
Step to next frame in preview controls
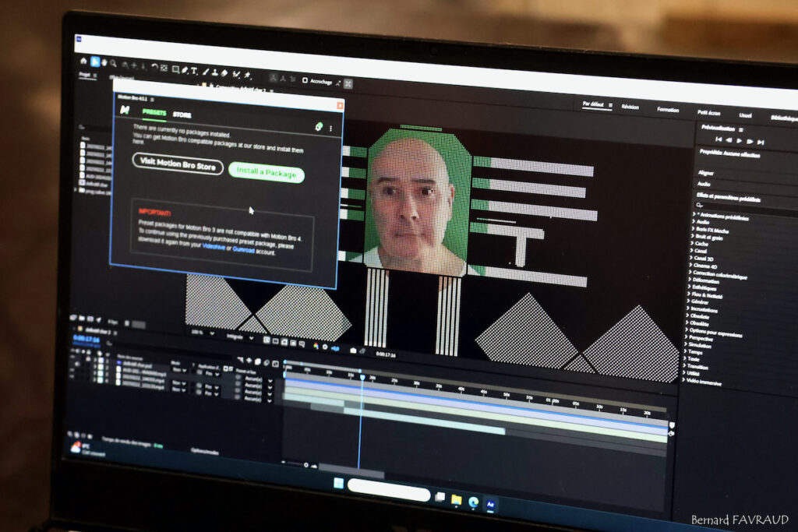pos(750,141)
